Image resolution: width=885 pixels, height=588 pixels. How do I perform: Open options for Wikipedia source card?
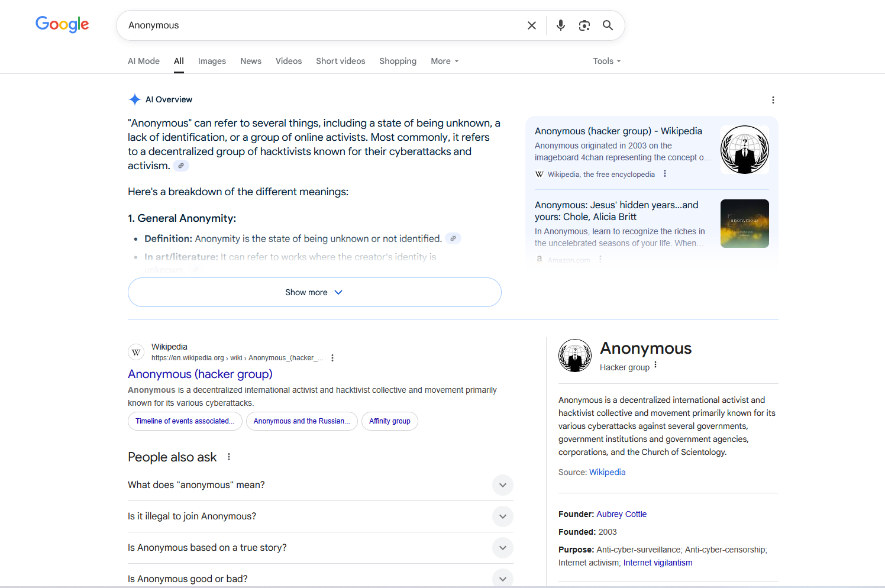[665, 173]
